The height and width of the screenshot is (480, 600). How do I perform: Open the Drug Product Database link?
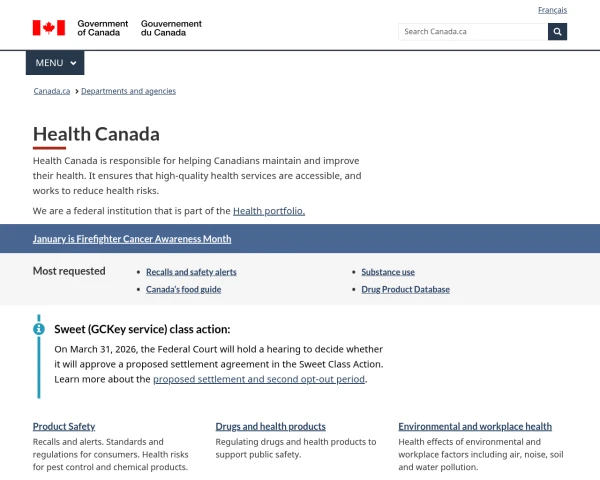[405, 289]
